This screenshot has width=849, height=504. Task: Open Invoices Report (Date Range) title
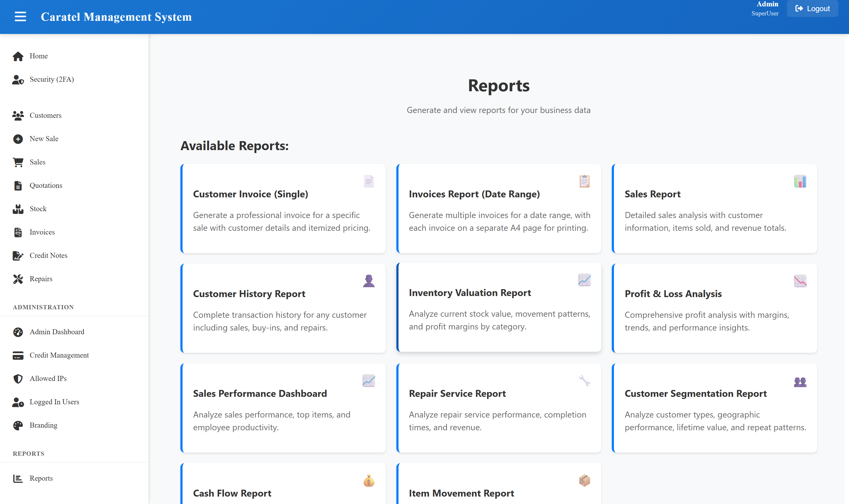(x=474, y=194)
